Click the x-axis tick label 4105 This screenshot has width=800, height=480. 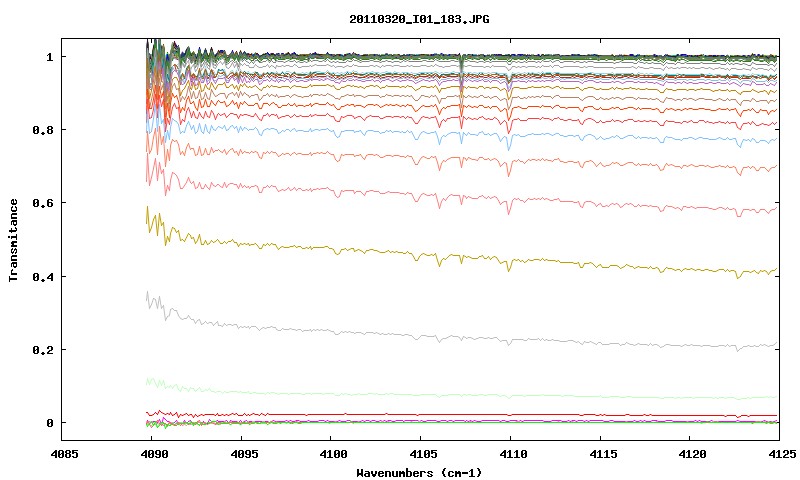(x=424, y=454)
